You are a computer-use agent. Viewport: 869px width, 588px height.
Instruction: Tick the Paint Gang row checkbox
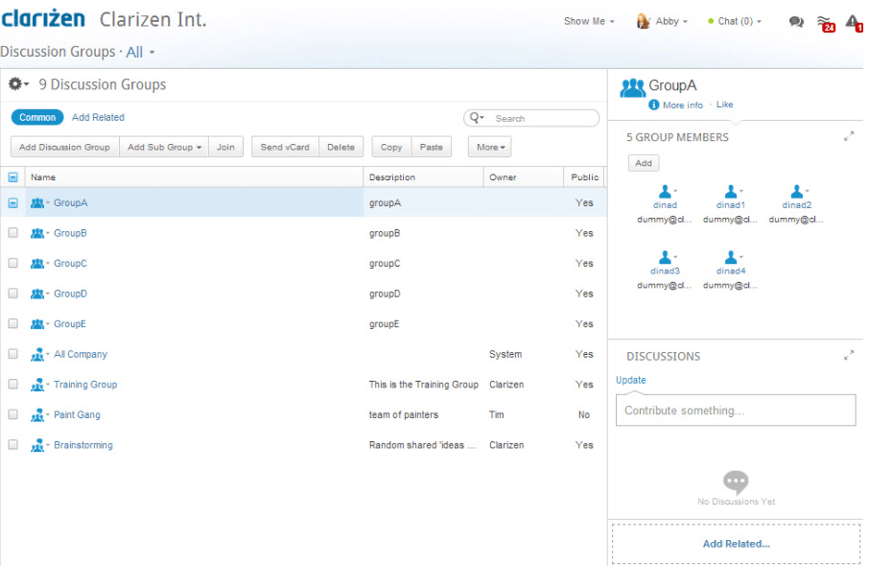13,414
